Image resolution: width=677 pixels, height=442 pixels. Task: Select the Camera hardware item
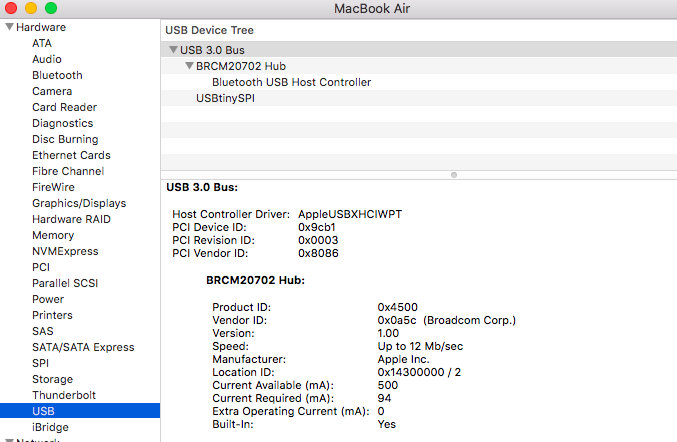pyautogui.click(x=52, y=91)
